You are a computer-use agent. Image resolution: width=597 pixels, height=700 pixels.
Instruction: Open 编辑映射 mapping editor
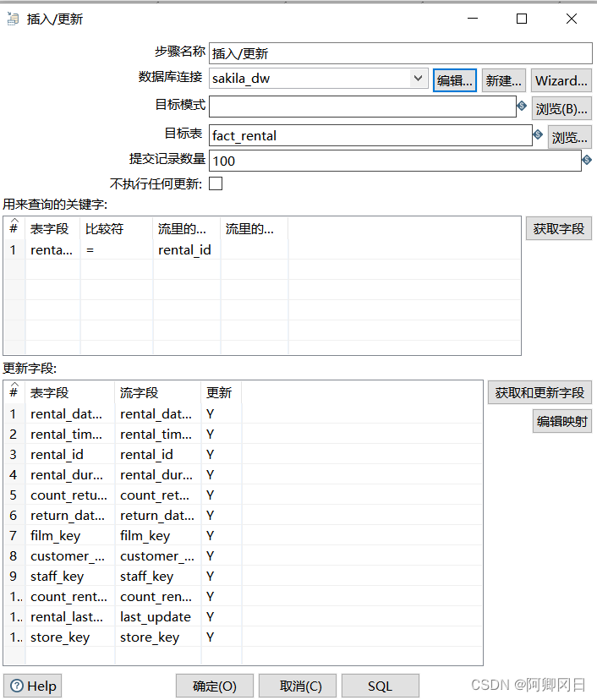(x=562, y=421)
